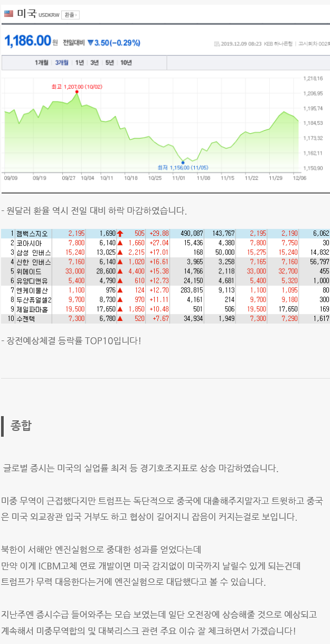Click the red triangle in 수젠텍 row
The image size is (330, 644).
(120, 319)
